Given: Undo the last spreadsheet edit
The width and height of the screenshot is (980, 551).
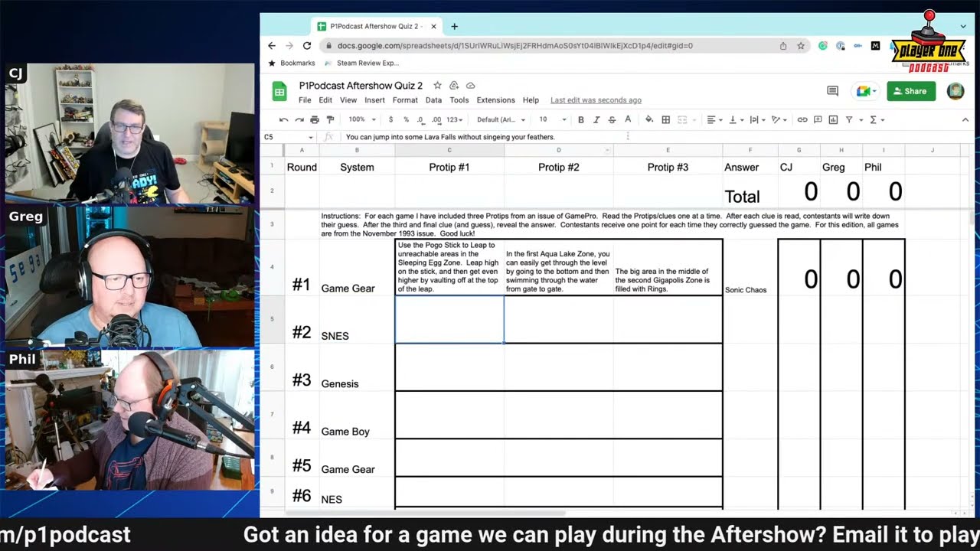Looking at the screenshot, I should pyautogui.click(x=283, y=119).
